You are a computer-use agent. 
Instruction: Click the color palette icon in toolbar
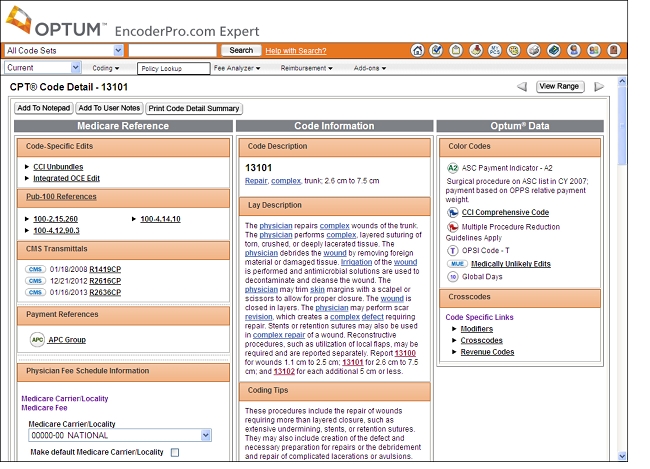point(514,51)
